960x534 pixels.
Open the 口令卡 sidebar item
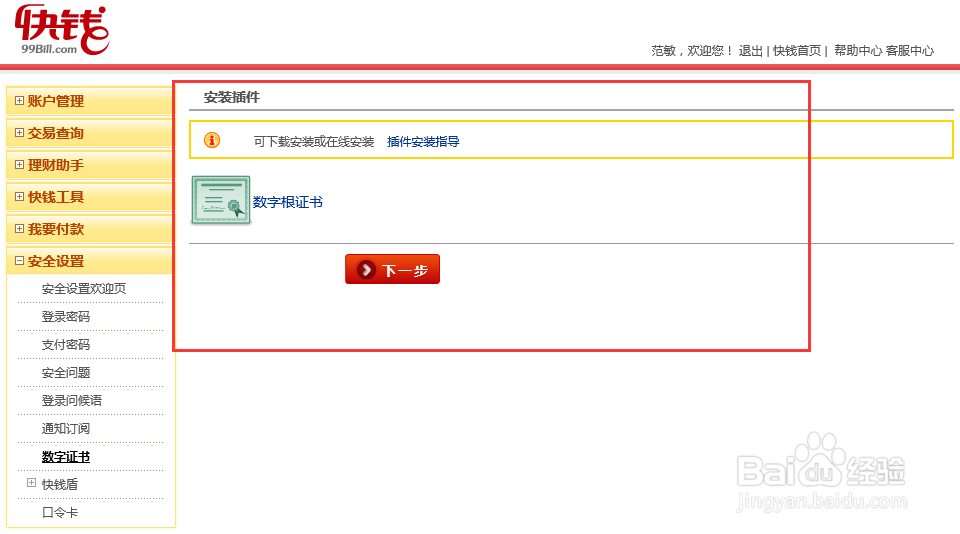[59, 513]
